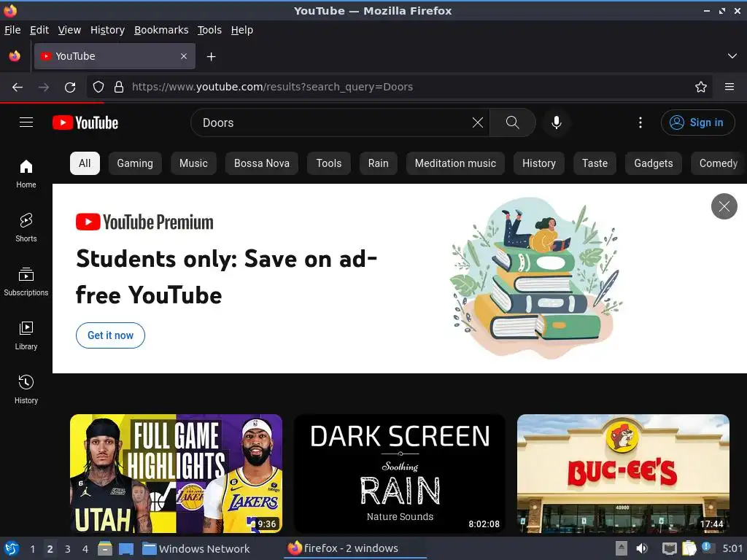Image resolution: width=747 pixels, height=560 pixels.
Task: Open Library in sidebar
Action: tap(26, 335)
